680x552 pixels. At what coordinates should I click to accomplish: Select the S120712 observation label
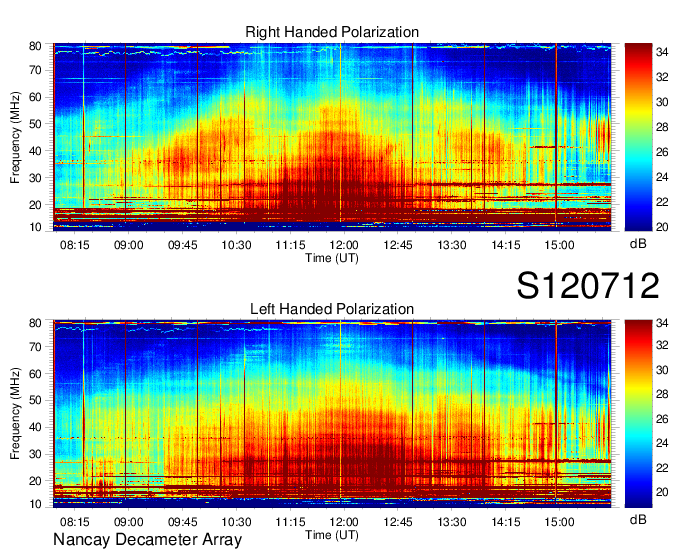(588, 286)
